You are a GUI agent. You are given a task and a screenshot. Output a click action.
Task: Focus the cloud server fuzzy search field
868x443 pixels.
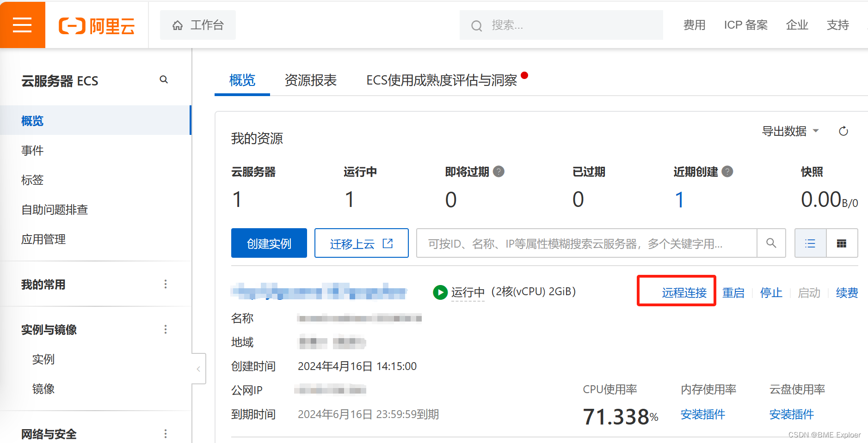[586, 243]
